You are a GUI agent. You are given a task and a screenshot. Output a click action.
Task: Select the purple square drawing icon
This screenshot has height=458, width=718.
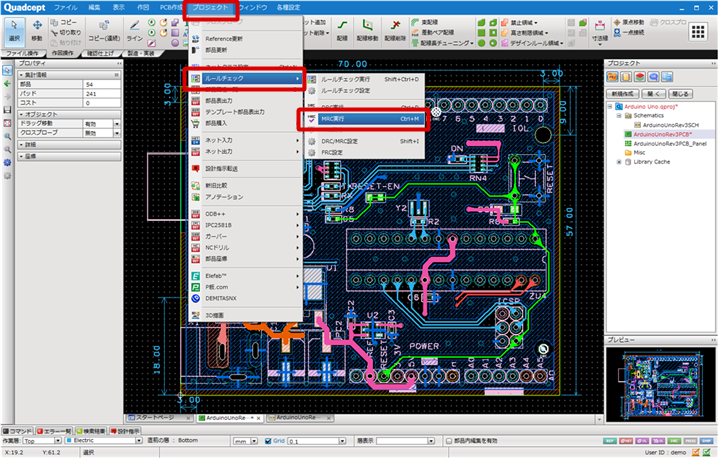175,33
